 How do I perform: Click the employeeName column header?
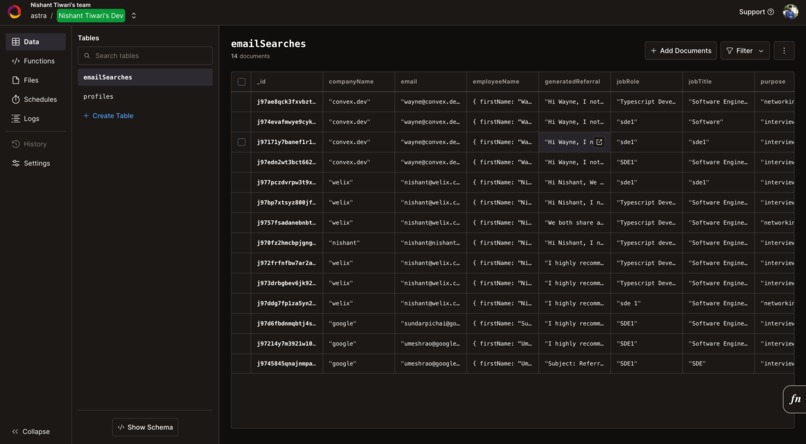pos(502,82)
